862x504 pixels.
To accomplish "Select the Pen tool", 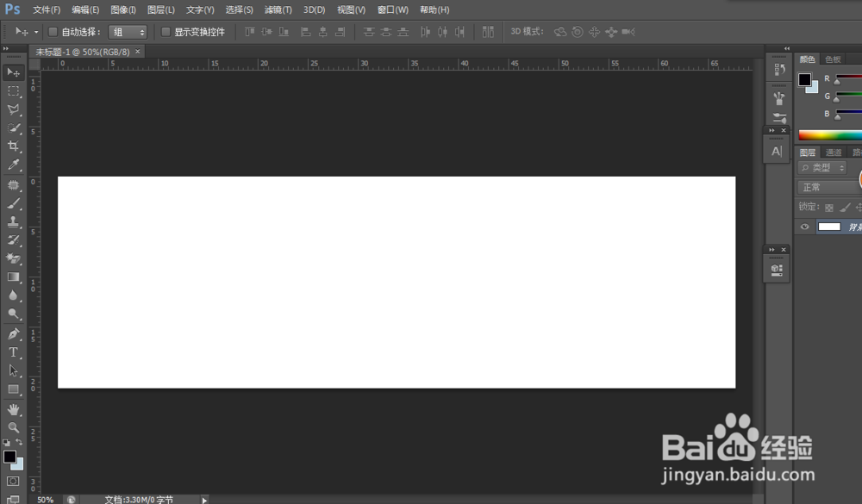I will 13,334.
